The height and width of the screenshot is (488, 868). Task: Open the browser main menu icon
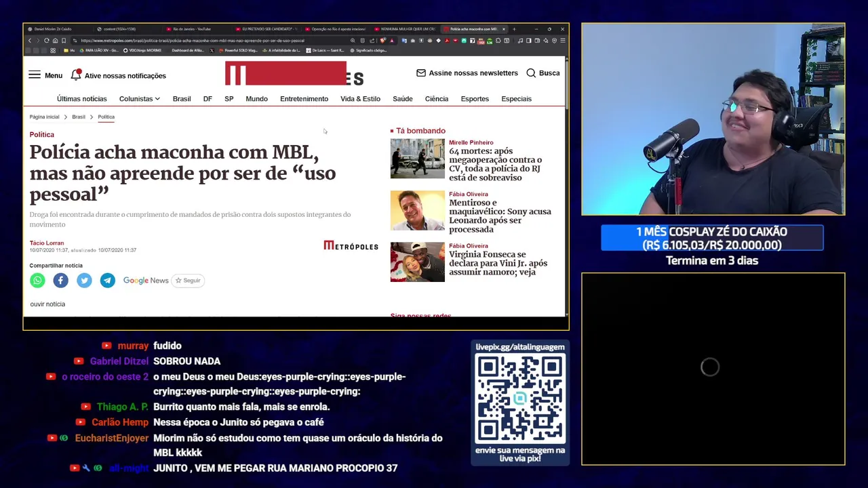point(563,41)
